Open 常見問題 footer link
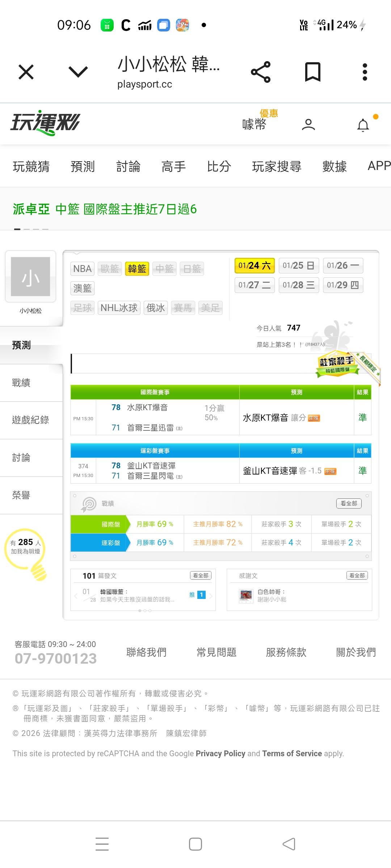The width and height of the screenshot is (391, 868). coord(216,652)
